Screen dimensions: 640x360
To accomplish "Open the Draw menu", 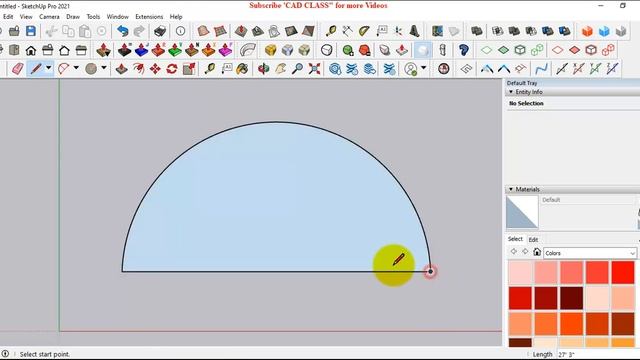I will pyautogui.click(x=73, y=17).
